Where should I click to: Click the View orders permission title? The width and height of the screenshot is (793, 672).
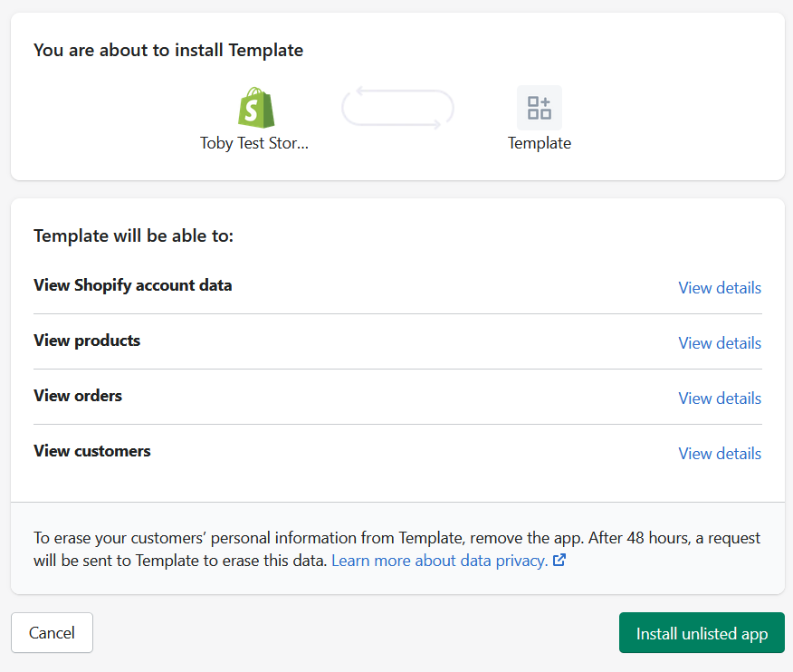pyautogui.click(x=78, y=396)
